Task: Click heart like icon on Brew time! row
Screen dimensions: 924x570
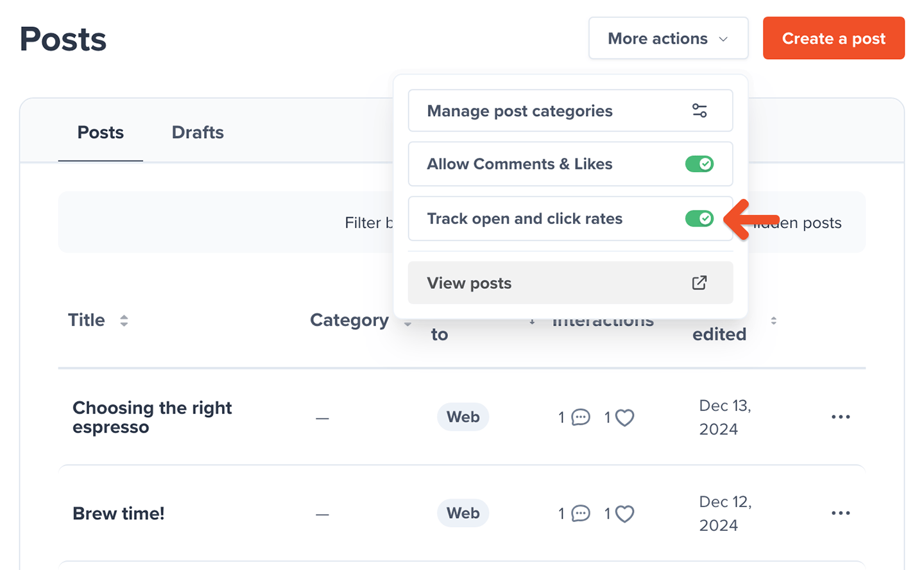Action: click(624, 514)
